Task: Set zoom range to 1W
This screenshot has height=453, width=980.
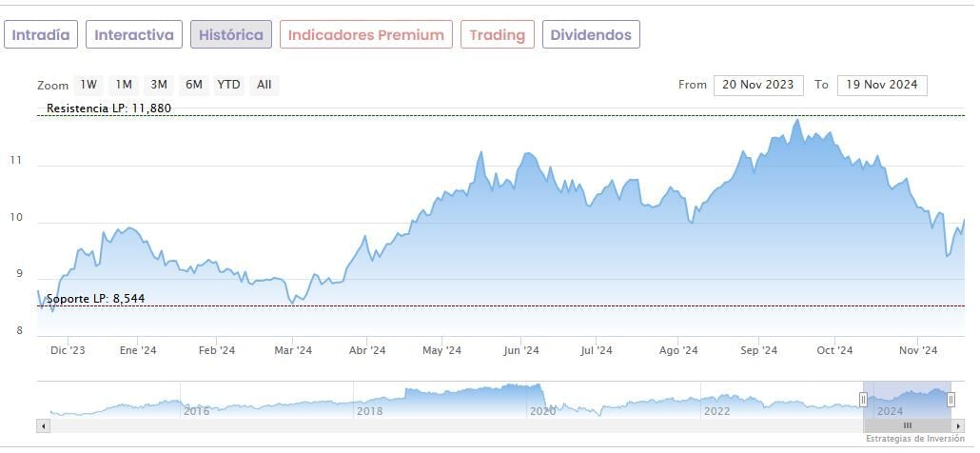Action: pos(88,85)
